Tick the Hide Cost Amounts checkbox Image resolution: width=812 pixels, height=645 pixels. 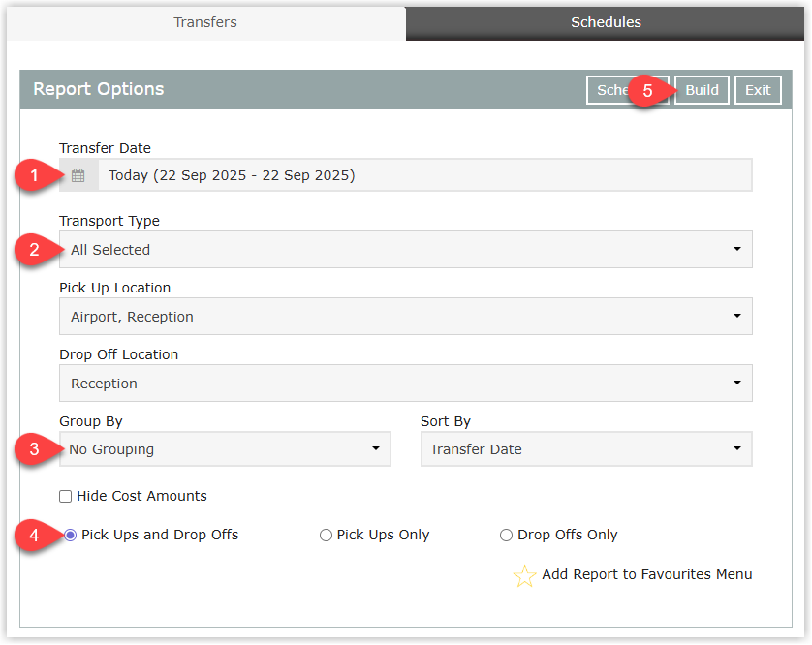coord(65,497)
